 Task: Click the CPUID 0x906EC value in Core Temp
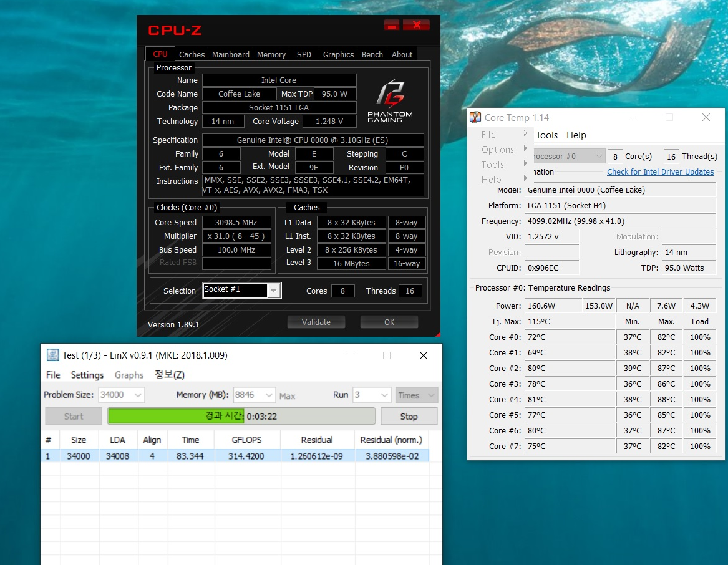point(551,268)
